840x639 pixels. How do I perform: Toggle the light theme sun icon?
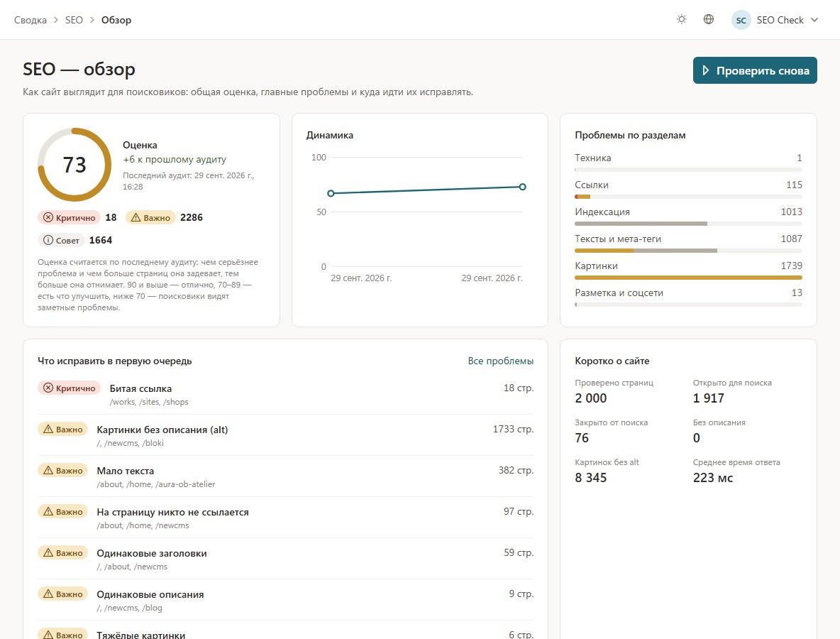tap(681, 20)
